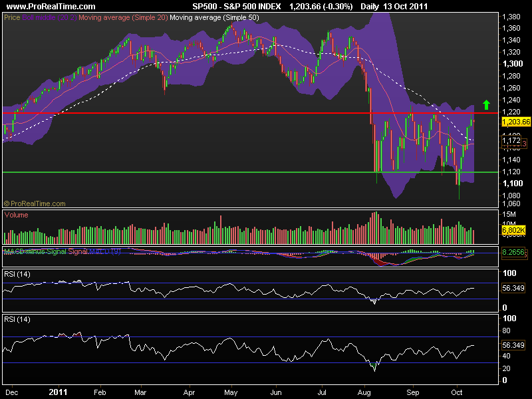Click the 1,060 price axis label
The width and height of the screenshot is (532, 399).
511,203
